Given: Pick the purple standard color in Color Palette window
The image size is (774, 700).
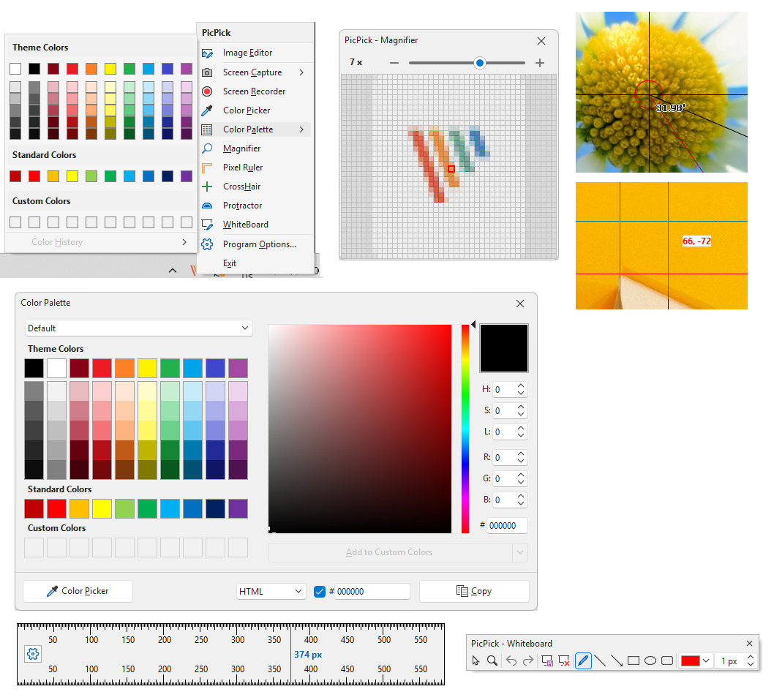Looking at the screenshot, I should pos(238,509).
